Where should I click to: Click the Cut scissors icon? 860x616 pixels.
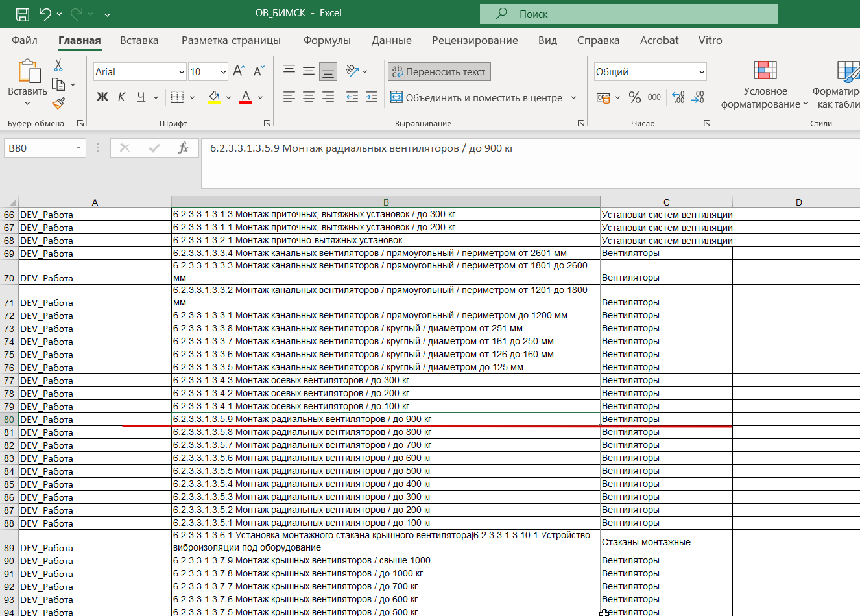[58, 65]
